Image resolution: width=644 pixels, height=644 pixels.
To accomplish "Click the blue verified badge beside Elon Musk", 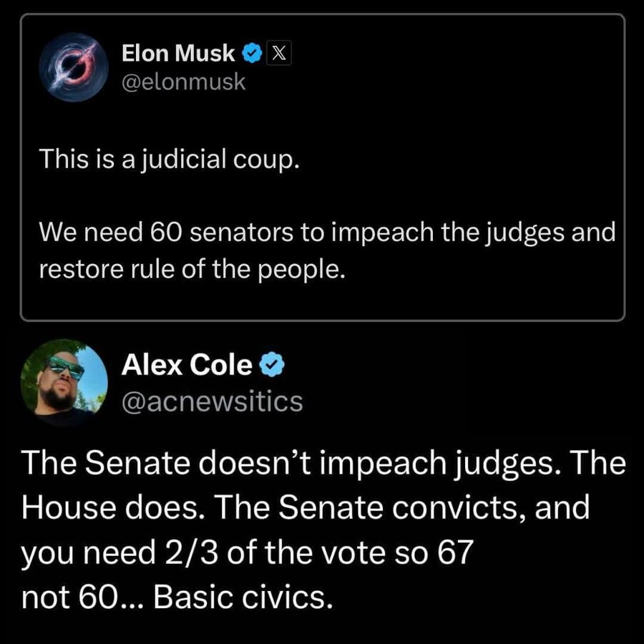I will coord(250,53).
